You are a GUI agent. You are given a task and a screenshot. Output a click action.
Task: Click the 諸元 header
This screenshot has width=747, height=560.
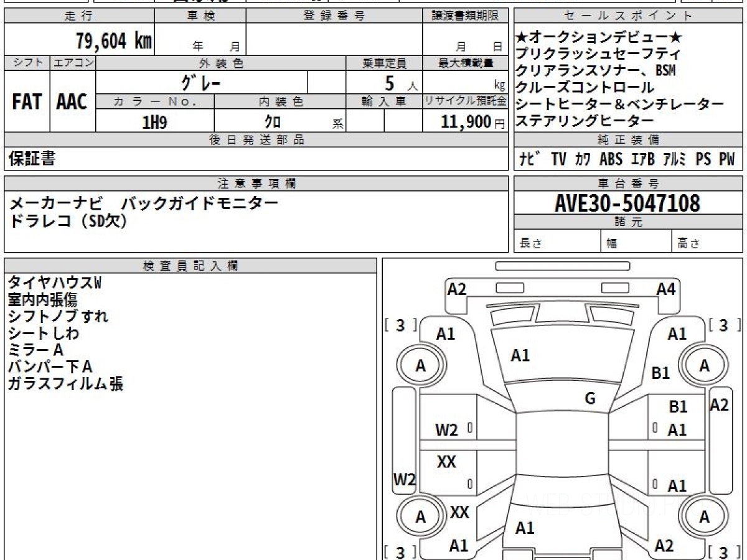(x=628, y=222)
